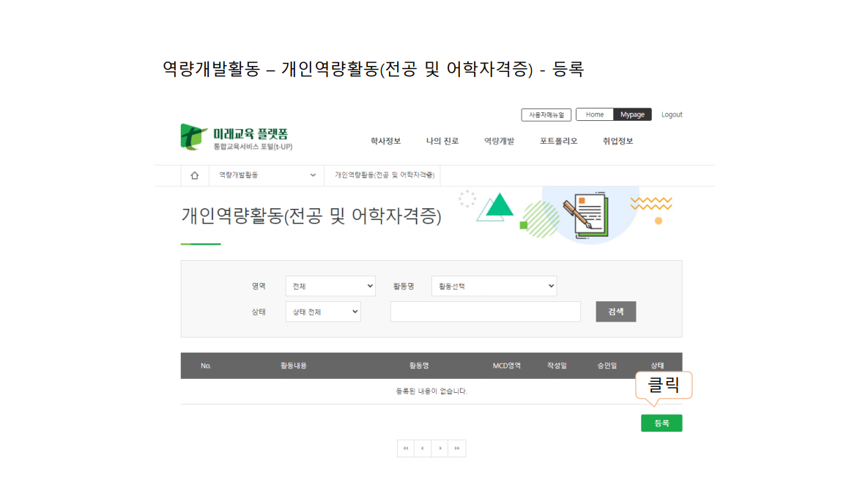The height and width of the screenshot is (483, 868).
Task: Go to next page of results
Action: click(439, 449)
